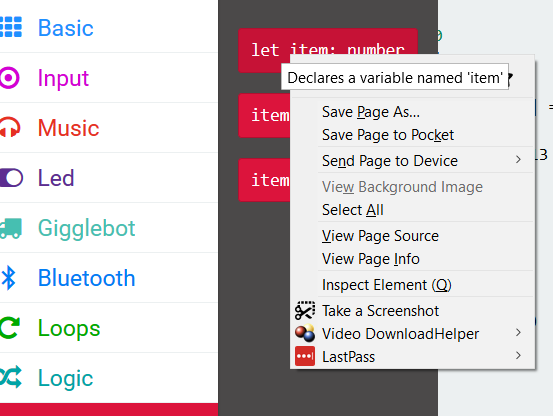Click the second red 'item' code block

tap(264, 116)
